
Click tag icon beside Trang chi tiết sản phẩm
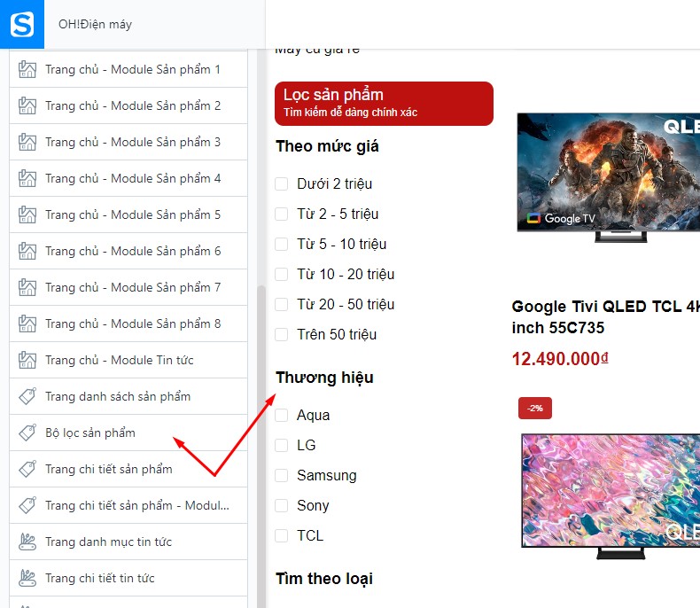[x=27, y=469]
